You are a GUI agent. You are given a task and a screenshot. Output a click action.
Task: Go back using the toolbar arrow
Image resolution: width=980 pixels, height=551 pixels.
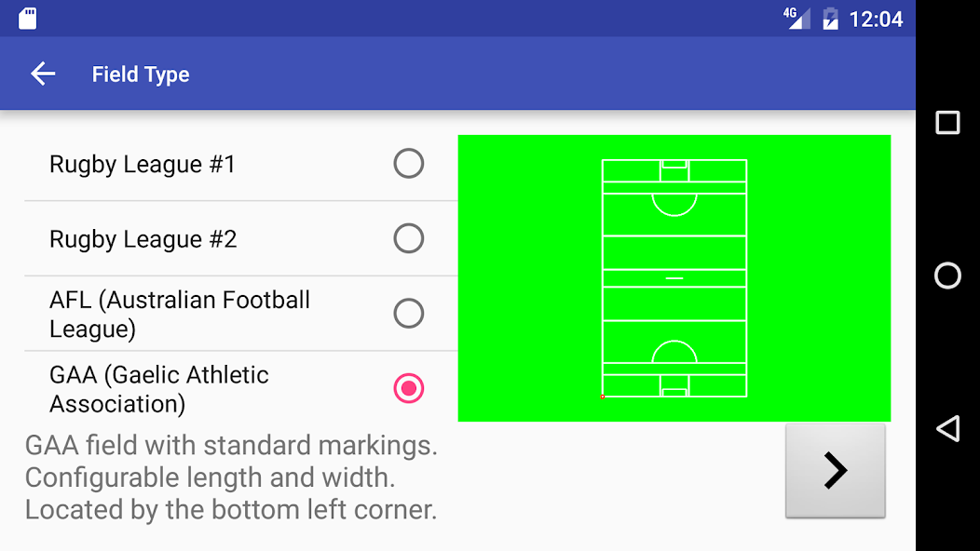coord(43,74)
